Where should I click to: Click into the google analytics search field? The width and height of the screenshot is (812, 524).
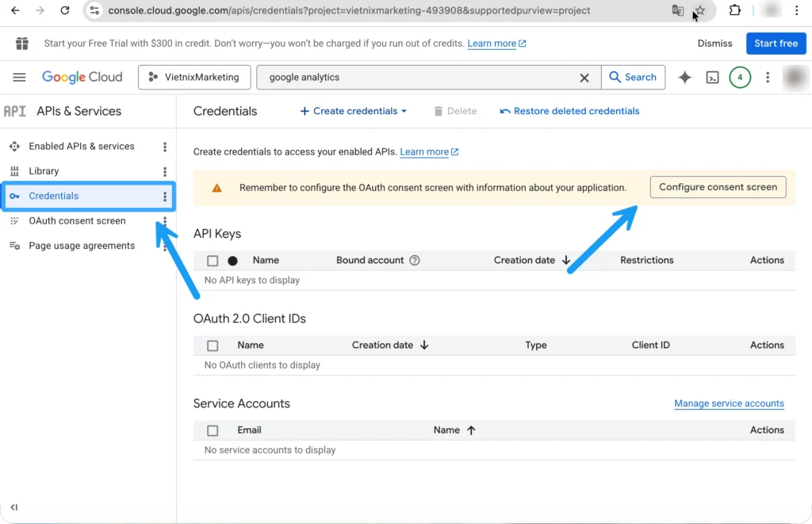pos(420,78)
